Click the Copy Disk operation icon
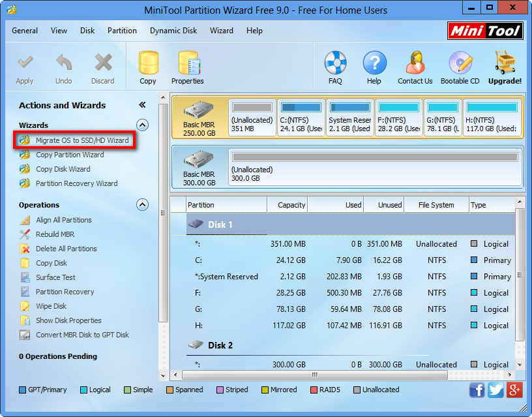The height and width of the screenshot is (417, 532). [x=25, y=263]
